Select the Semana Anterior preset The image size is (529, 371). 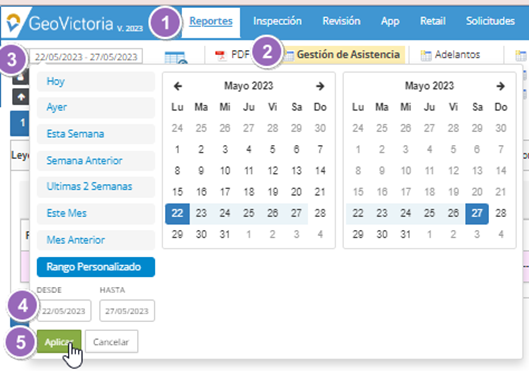tap(96, 161)
